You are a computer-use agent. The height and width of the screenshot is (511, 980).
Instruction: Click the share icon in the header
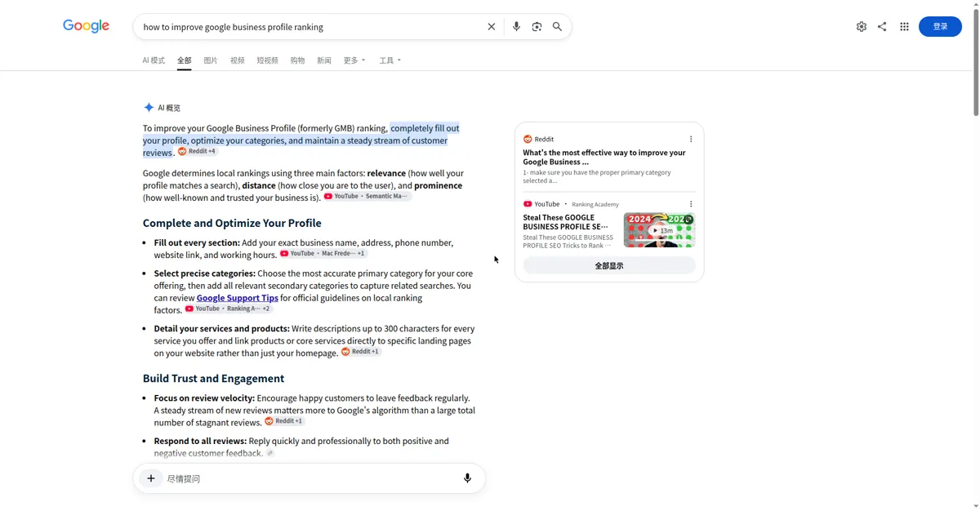tap(882, 27)
